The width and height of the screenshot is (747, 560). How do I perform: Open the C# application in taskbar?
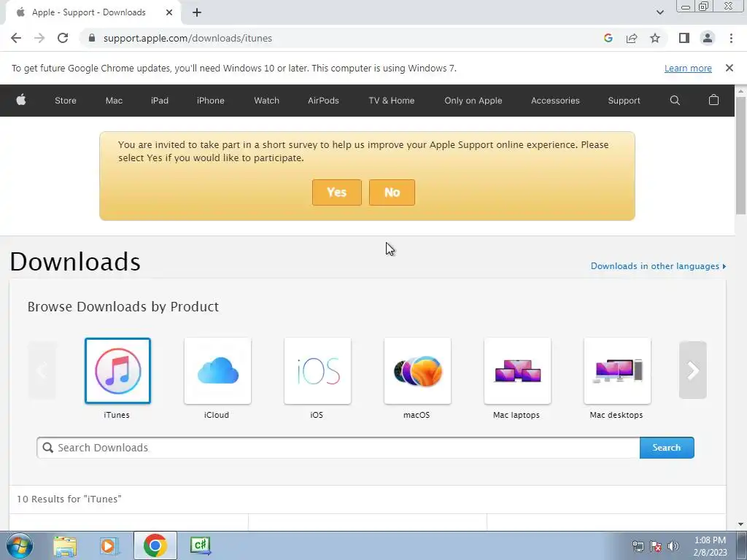[x=200, y=545]
